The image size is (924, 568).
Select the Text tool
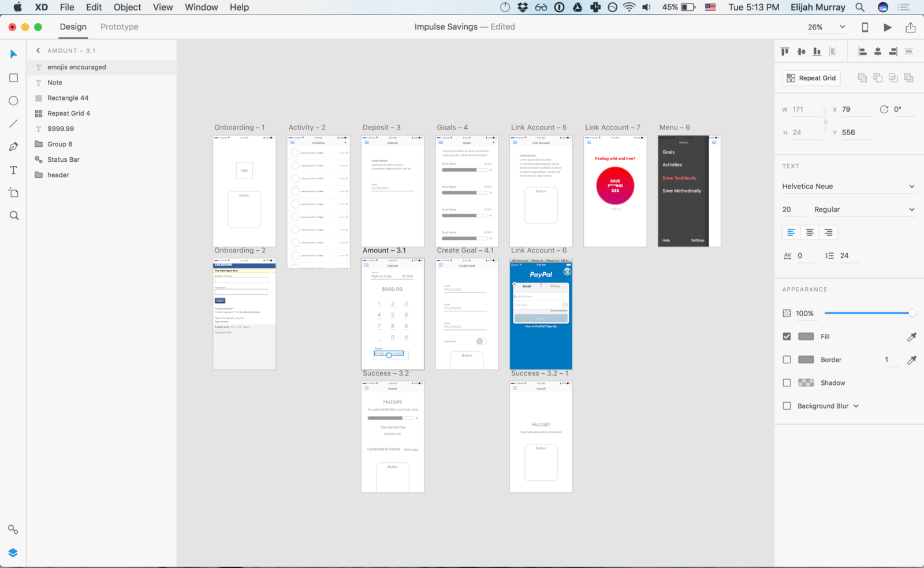click(14, 170)
